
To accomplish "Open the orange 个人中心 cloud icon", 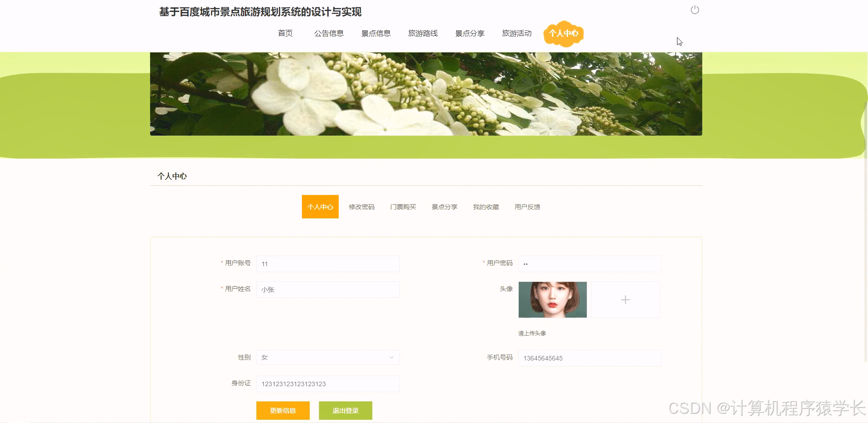I will click(563, 33).
